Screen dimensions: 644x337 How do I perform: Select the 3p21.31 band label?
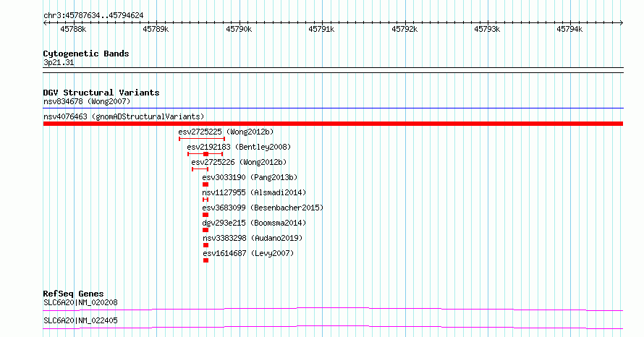[x=59, y=63]
